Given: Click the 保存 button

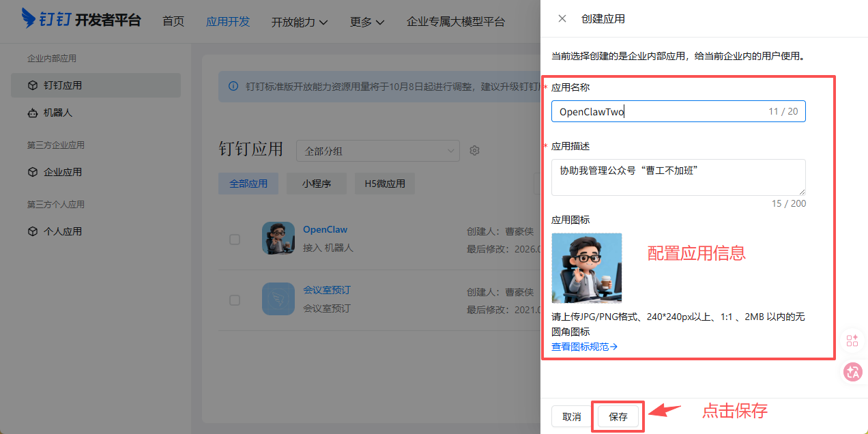Looking at the screenshot, I should click(618, 417).
